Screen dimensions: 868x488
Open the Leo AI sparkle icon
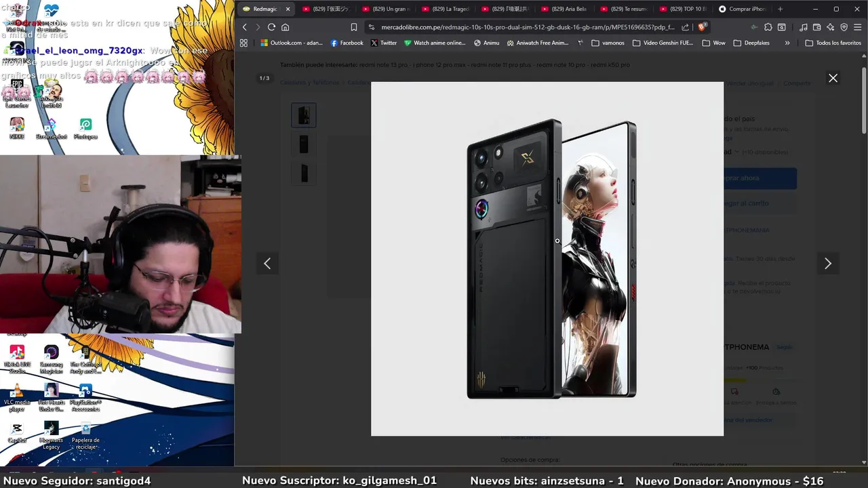(830, 27)
